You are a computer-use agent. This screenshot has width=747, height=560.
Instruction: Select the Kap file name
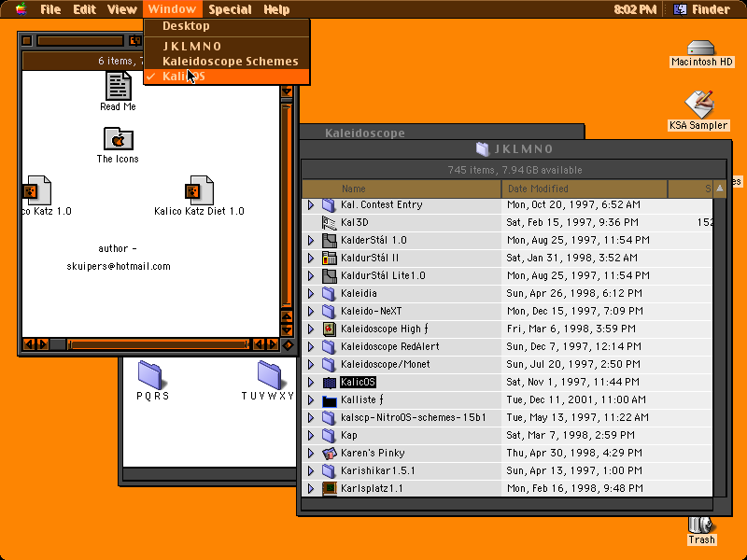point(348,435)
